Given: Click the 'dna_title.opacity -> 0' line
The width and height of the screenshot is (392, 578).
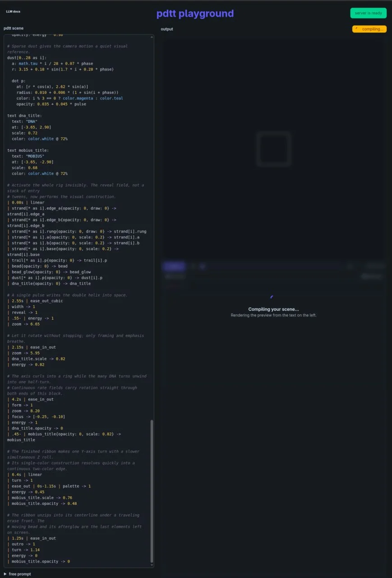Looking at the screenshot, I should click(35, 429).
